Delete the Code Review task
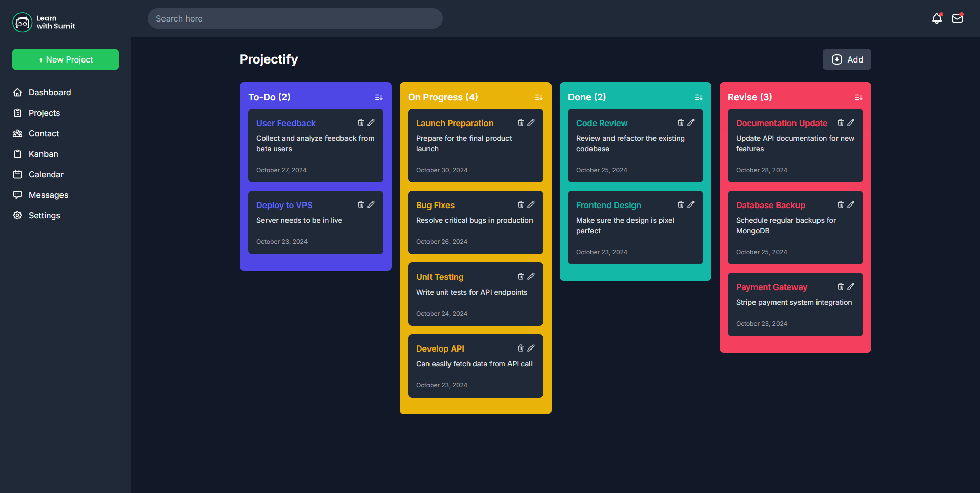 pos(681,122)
